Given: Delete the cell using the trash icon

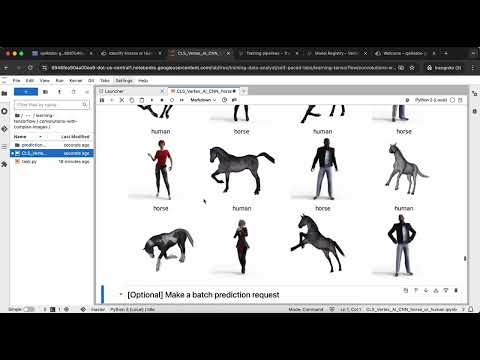Looking at the screenshot, I should tap(456, 291).
